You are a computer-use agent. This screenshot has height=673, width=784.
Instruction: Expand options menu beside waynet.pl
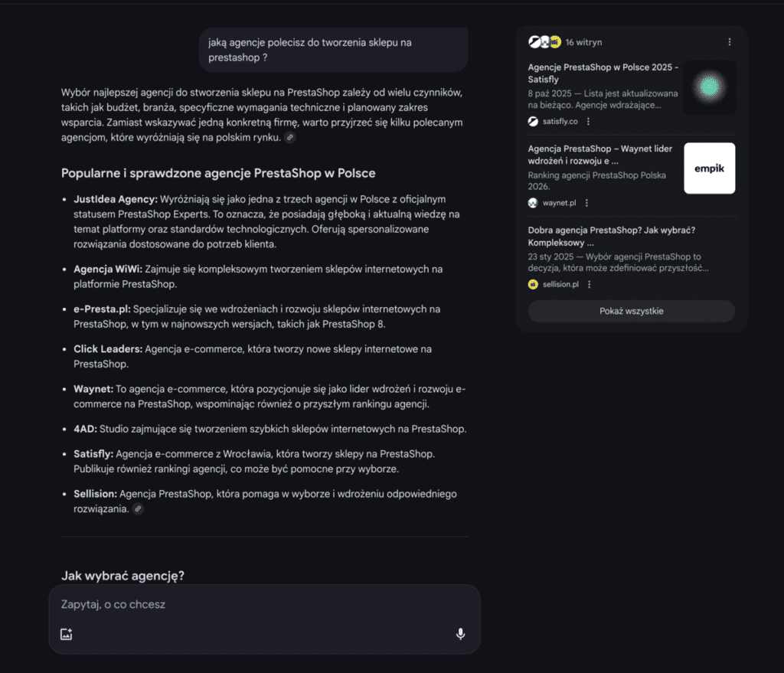(586, 203)
